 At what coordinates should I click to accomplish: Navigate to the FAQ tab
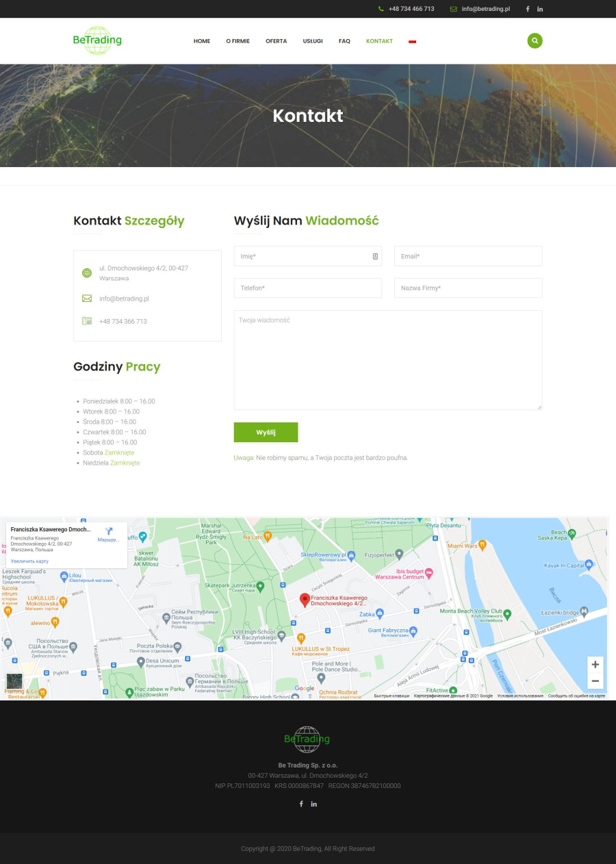pos(344,41)
